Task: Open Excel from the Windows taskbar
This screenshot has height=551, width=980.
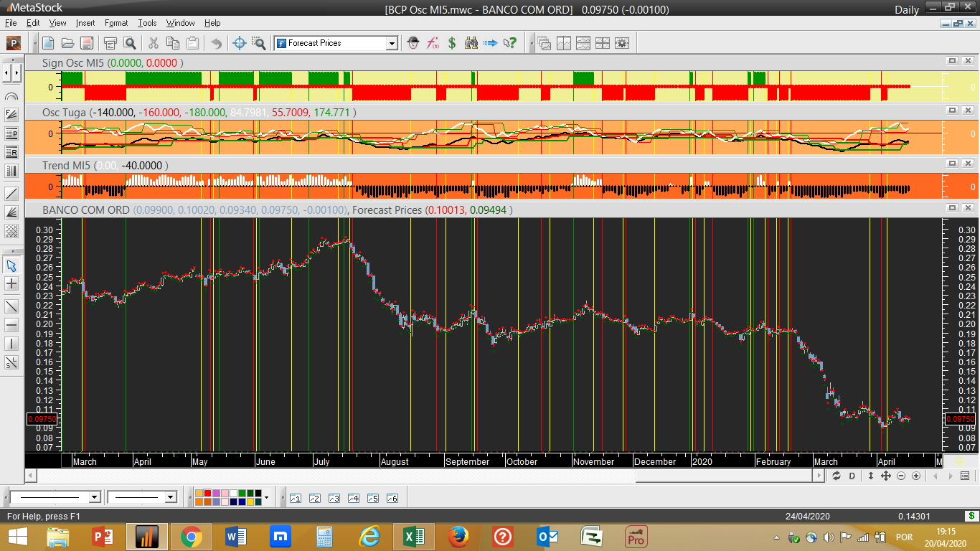Action: (413, 537)
